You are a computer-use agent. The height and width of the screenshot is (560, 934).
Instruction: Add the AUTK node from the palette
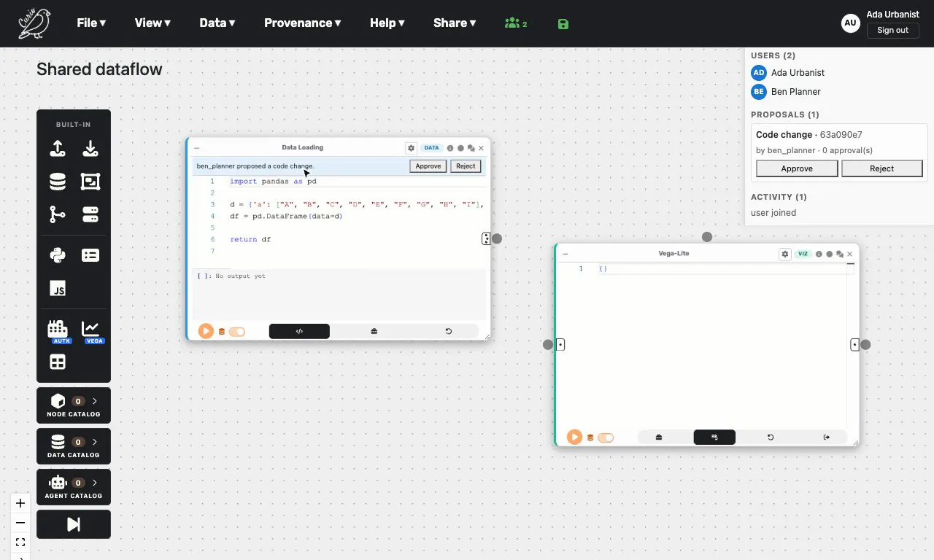(58, 330)
